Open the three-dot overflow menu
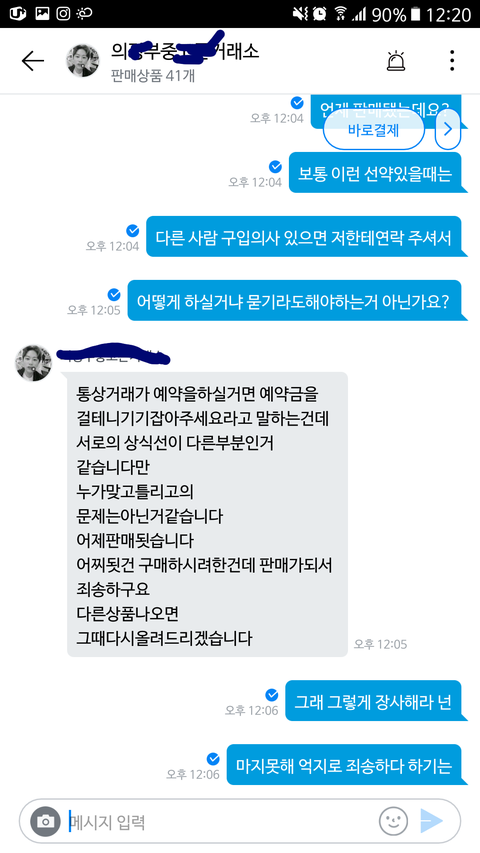Screen dimensions: 480x853 coord(452,60)
